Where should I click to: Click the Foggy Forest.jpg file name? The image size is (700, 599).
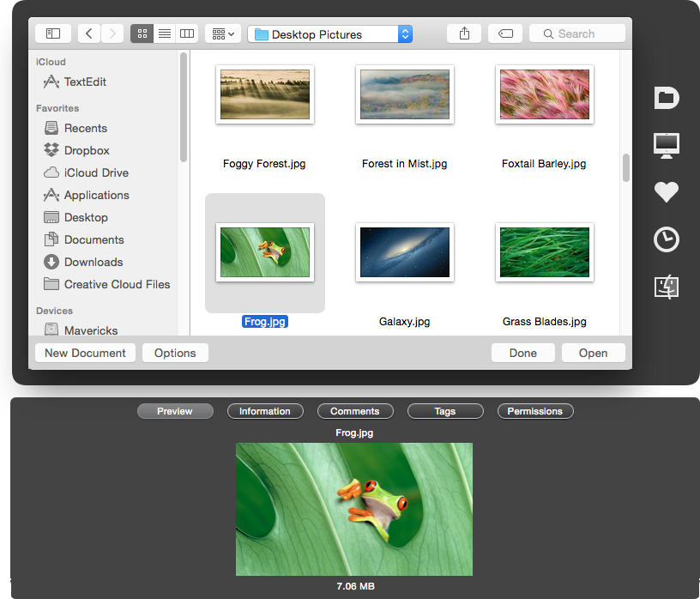point(264,164)
